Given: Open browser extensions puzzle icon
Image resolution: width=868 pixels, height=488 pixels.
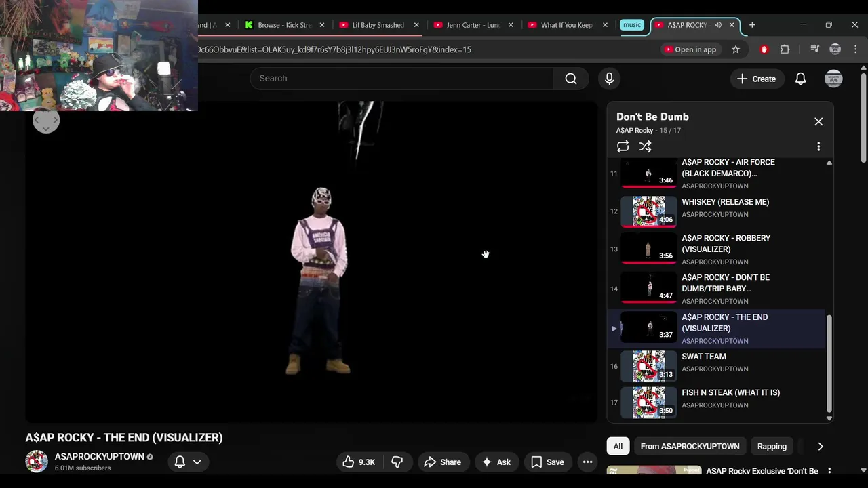Looking at the screenshot, I should (785, 49).
